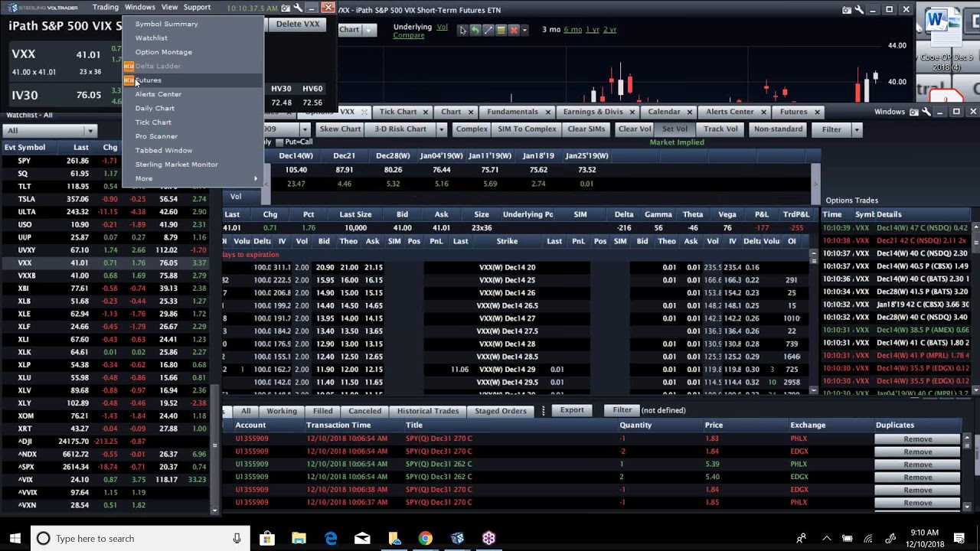Click the camera icon next to Windows label
Screen dimensions: 980x551
(x=913, y=112)
